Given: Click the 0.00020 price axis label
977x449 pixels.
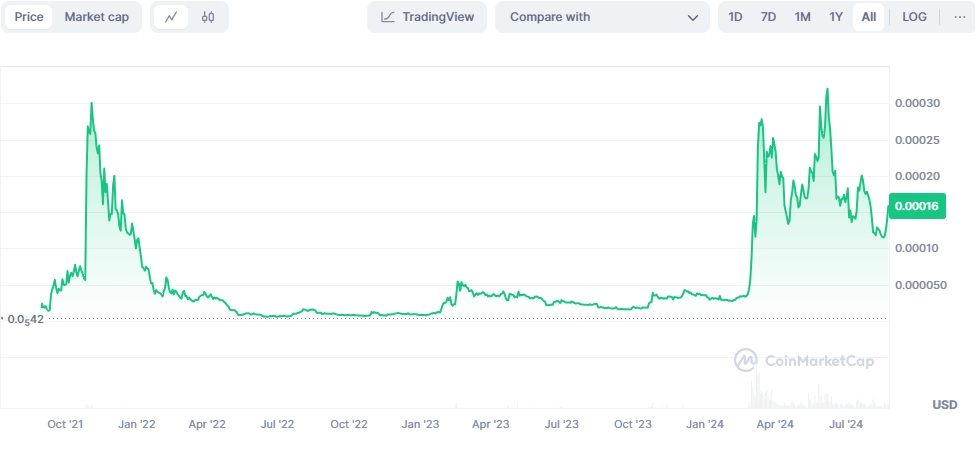Looking at the screenshot, I should (x=917, y=176).
